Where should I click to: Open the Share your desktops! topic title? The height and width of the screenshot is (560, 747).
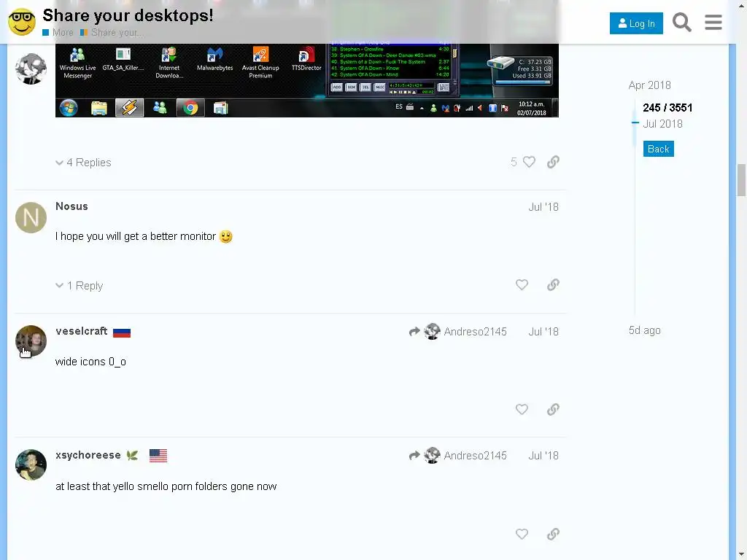(x=128, y=15)
